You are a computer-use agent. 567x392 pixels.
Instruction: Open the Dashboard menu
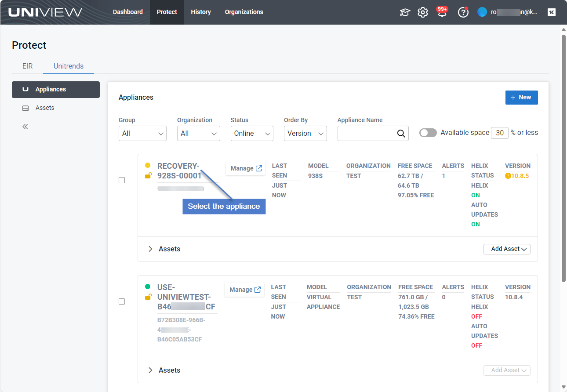[128, 12]
